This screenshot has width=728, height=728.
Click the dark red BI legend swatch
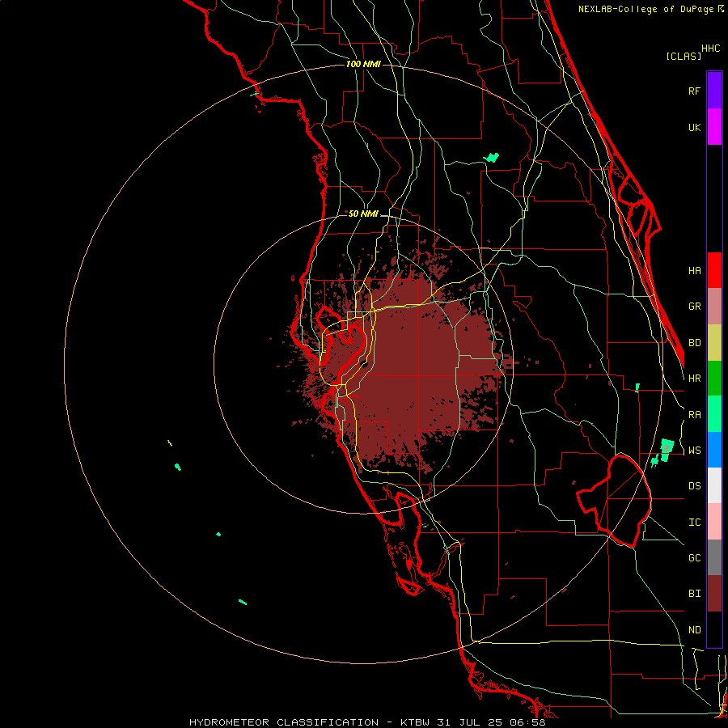click(714, 594)
